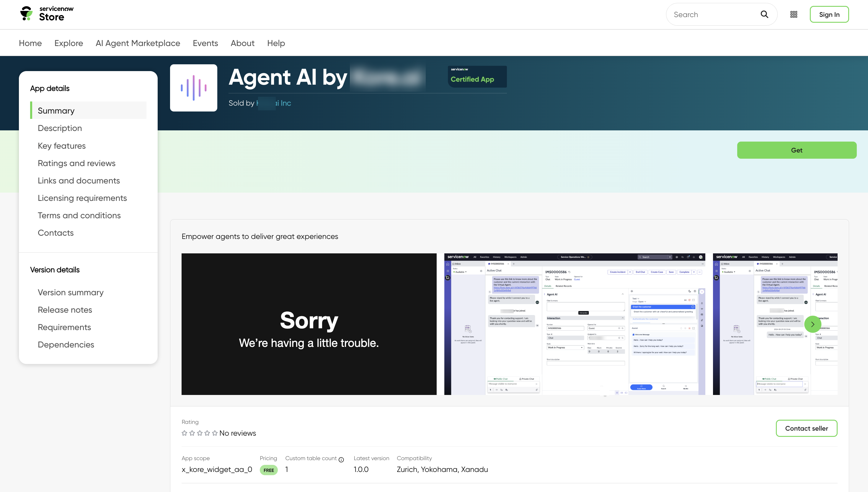
Task: Open Release notes under Version details
Action: click(65, 309)
